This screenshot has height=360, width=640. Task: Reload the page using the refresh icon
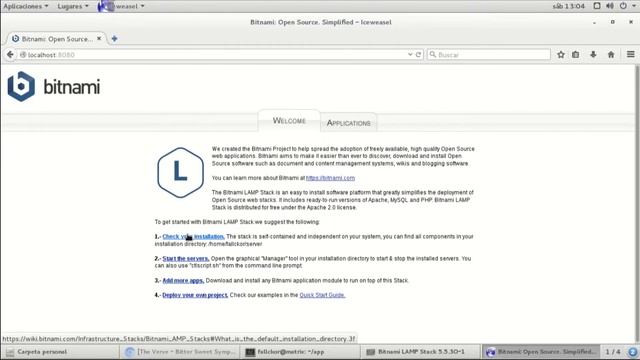(x=418, y=55)
